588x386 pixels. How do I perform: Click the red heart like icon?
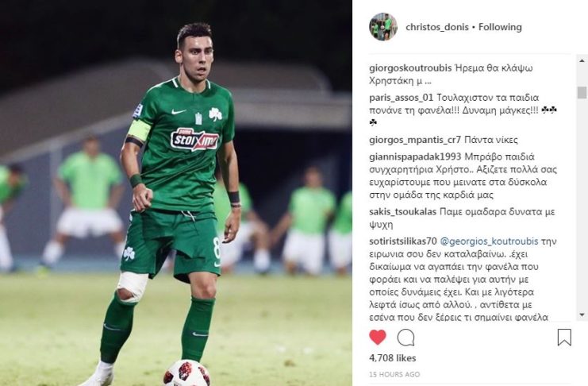click(x=378, y=338)
